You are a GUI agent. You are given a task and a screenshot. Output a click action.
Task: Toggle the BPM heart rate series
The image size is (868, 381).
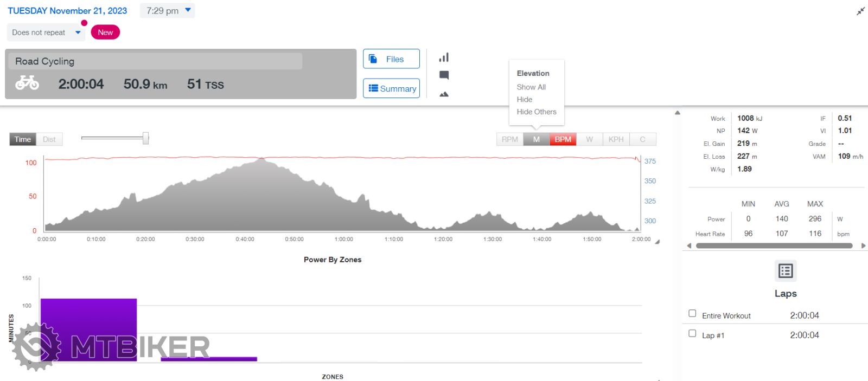pyautogui.click(x=563, y=139)
